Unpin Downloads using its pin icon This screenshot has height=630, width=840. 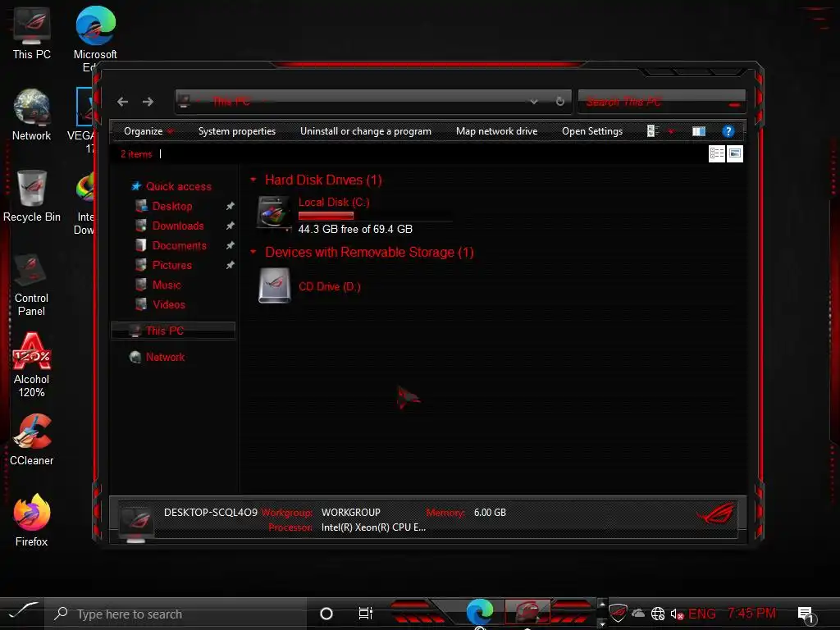pos(230,226)
